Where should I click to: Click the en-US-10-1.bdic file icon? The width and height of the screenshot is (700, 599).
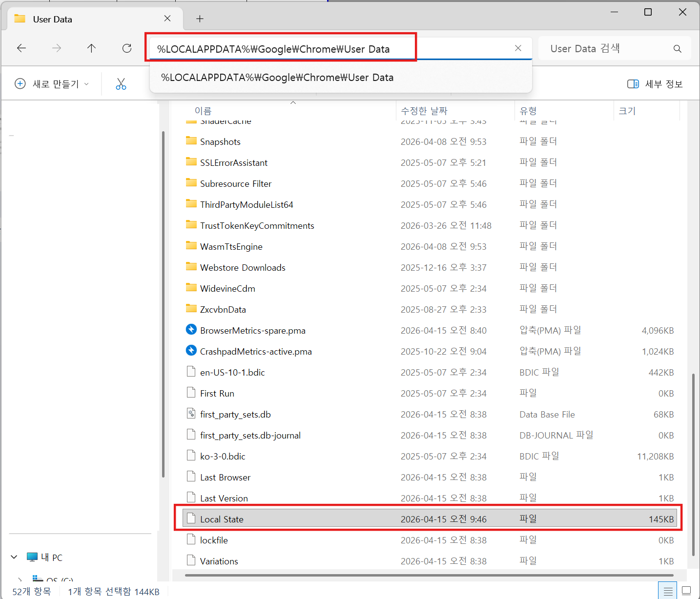(191, 372)
